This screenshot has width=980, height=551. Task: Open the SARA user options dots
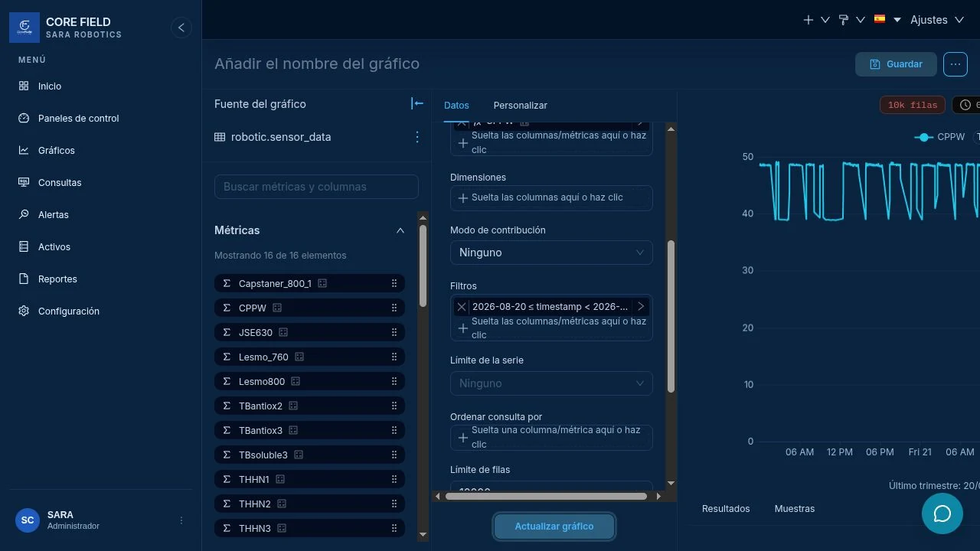click(x=181, y=520)
